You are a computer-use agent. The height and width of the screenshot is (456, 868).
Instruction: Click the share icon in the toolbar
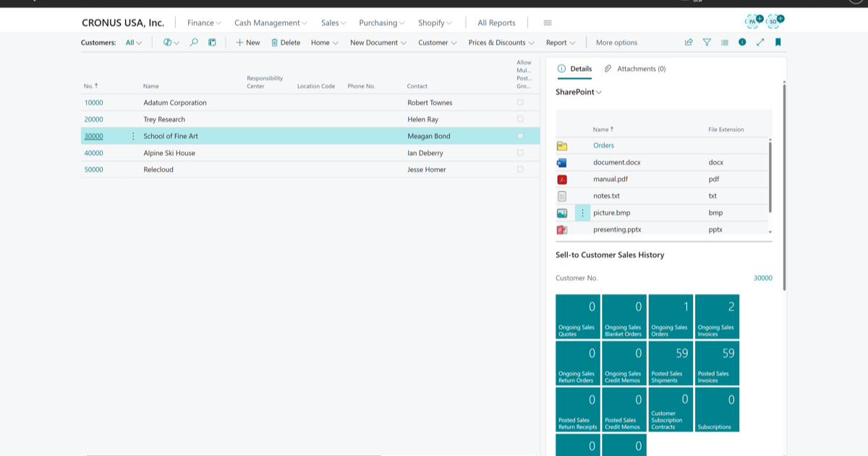689,43
